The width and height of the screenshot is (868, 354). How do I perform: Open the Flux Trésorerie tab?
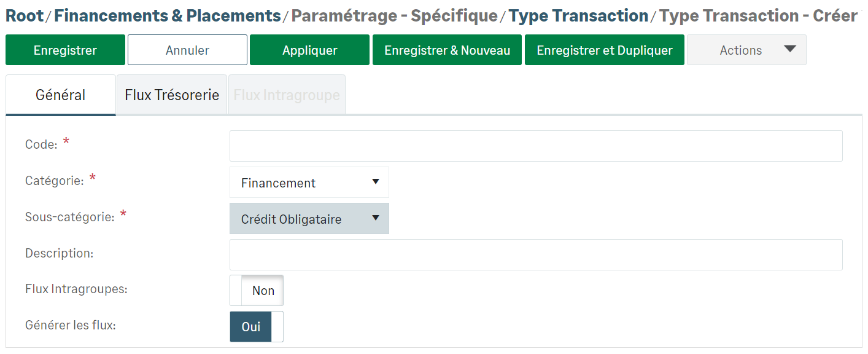point(172,95)
